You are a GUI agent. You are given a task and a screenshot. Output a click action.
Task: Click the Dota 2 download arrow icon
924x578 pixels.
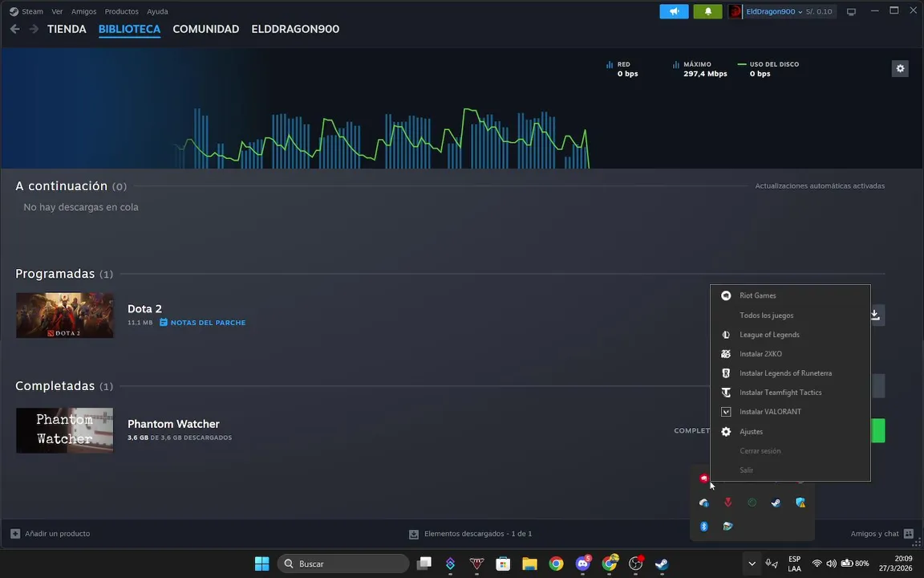876,315
